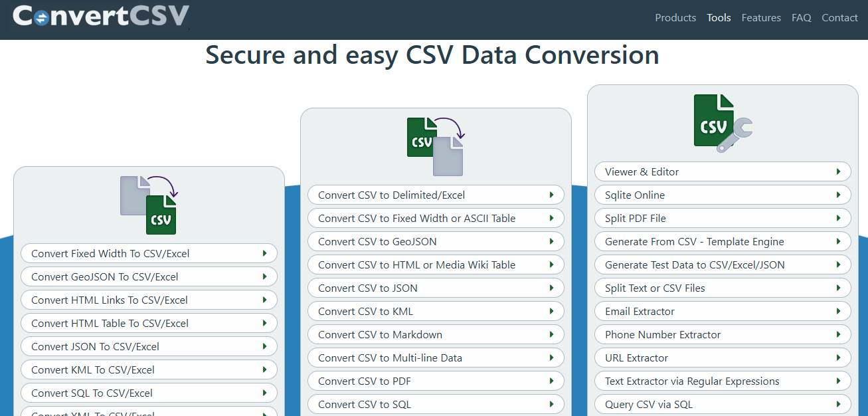Open Convert HTML Links To CSV/Excel
The height and width of the screenshot is (416, 868).
pos(149,300)
